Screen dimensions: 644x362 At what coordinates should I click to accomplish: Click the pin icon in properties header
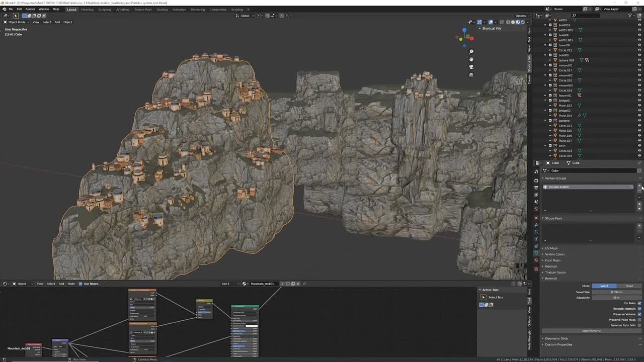(639, 163)
